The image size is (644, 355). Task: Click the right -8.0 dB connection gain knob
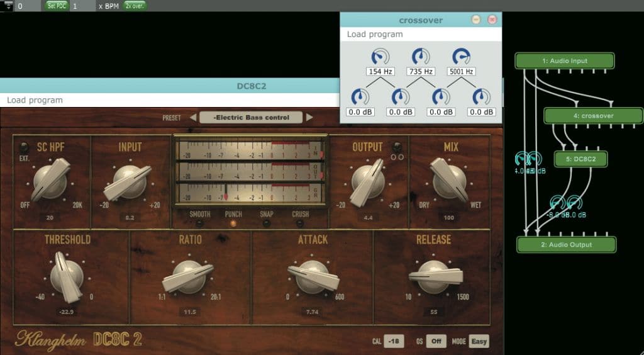(574, 203)
